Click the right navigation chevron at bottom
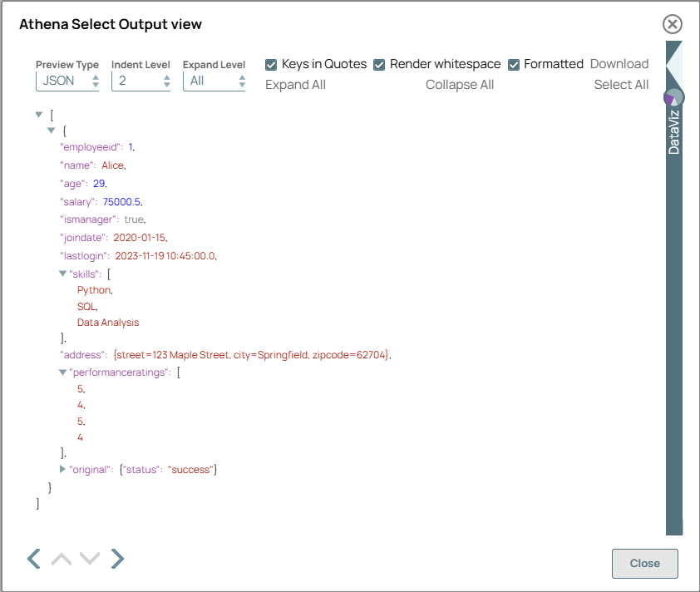The height and width of the screenshot is (592, 700). tap(117, 559)
